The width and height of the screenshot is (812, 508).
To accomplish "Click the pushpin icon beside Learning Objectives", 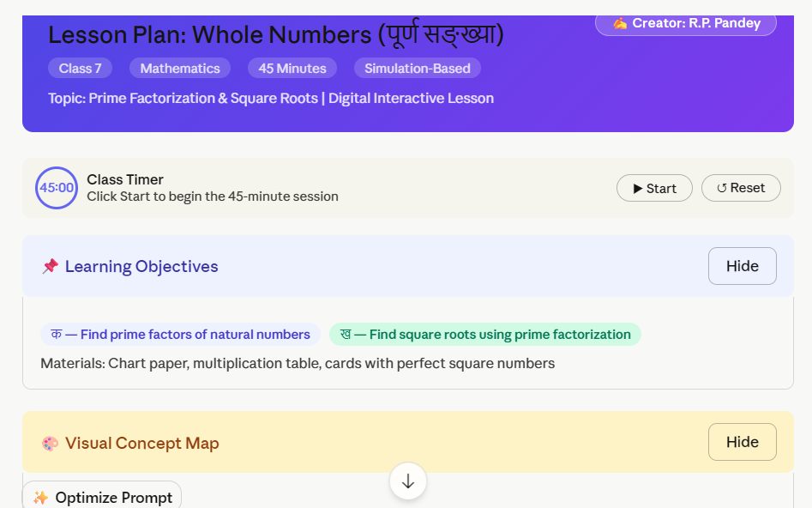I will 50,267.
